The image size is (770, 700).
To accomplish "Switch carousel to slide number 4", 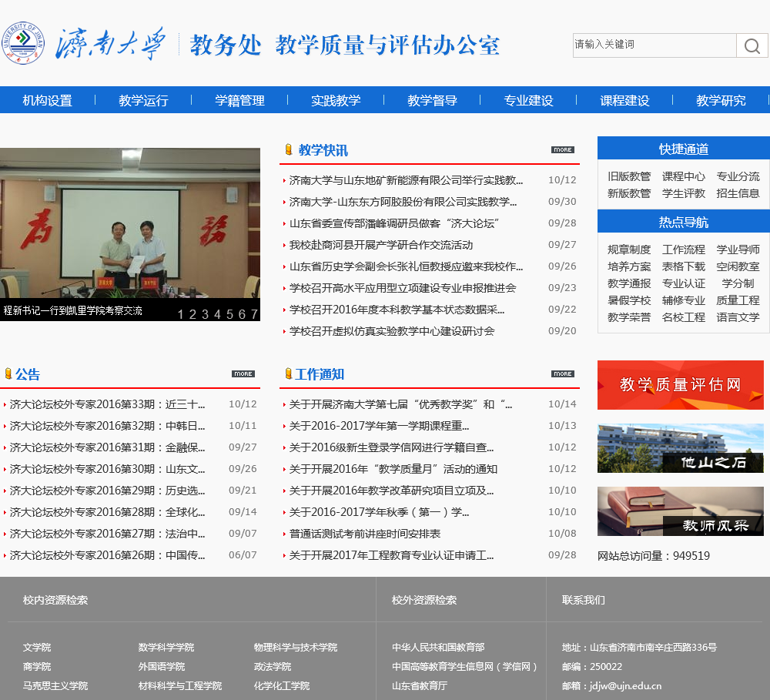I will tap(217, 314).
